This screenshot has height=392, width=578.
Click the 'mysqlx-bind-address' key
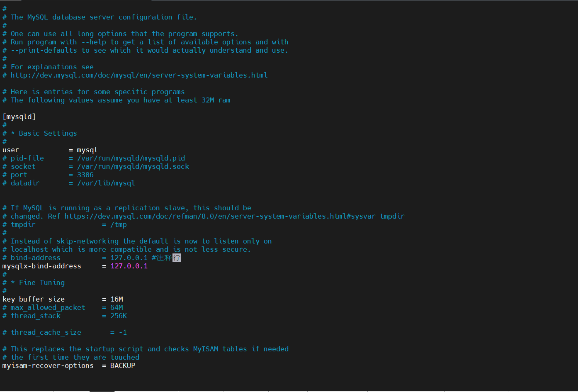[42, 266]
